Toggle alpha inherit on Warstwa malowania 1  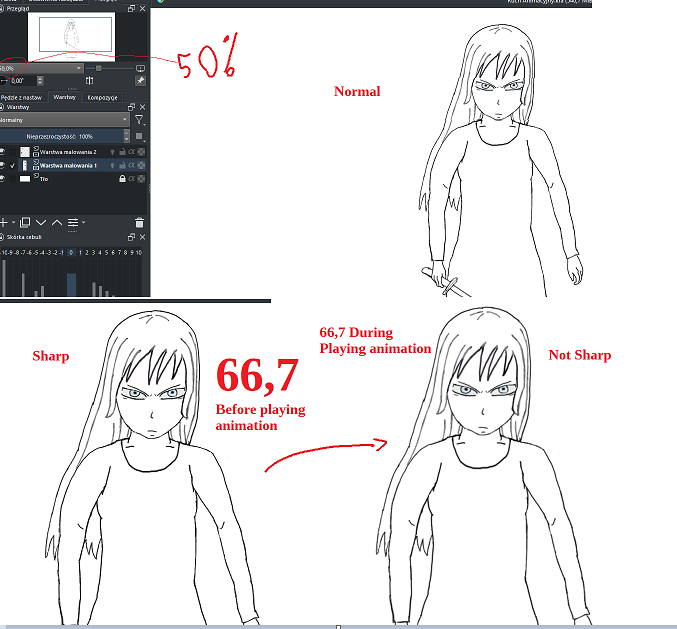coord(132,165)
